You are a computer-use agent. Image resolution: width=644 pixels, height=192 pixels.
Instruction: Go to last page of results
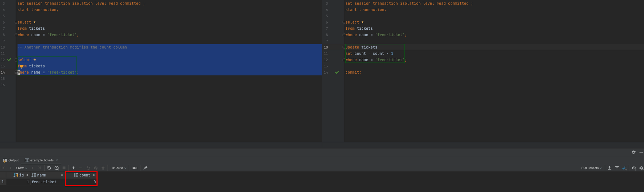[x=39, y=168]
